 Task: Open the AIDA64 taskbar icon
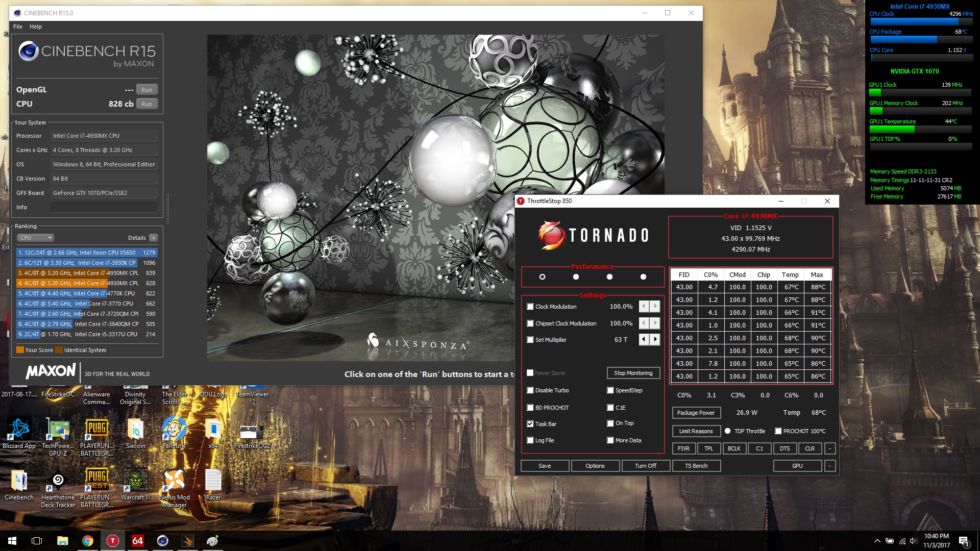pyautogui.click(x=138, y=541)
